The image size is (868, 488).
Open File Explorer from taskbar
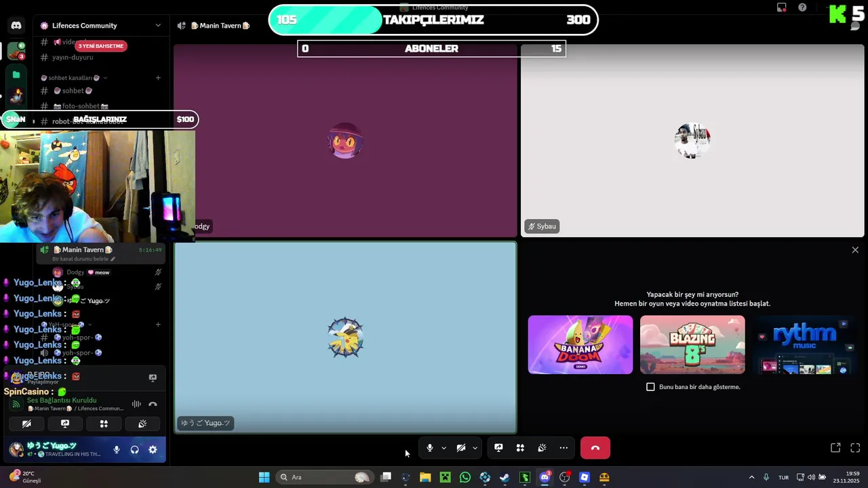pyautogui.click(x=425, y=477)
